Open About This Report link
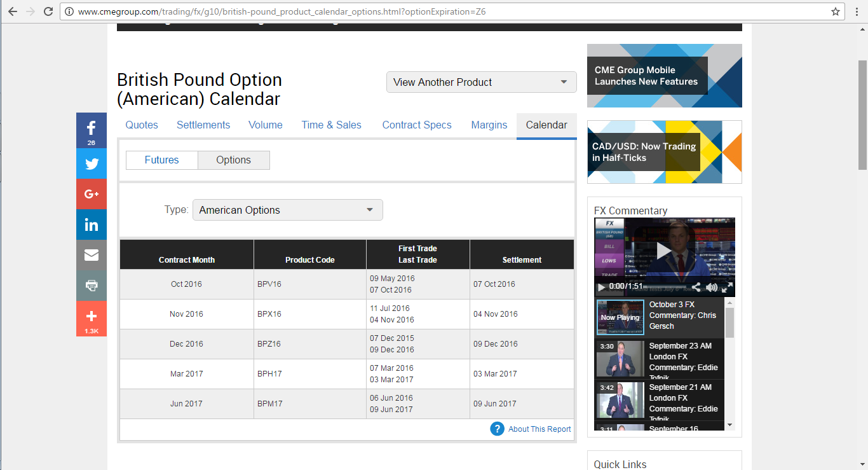This screenshot has height=470, width=868. [539, 429]
